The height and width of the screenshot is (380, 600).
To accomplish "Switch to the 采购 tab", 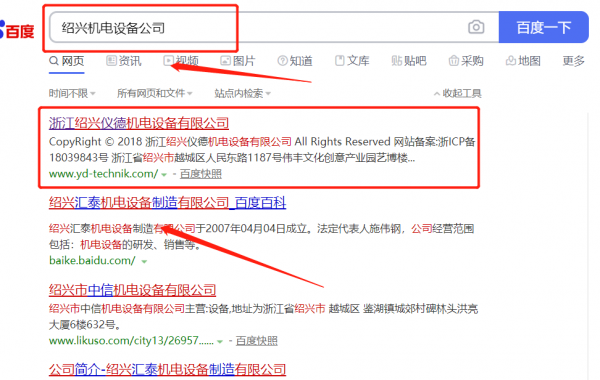I will click(466, 61).
